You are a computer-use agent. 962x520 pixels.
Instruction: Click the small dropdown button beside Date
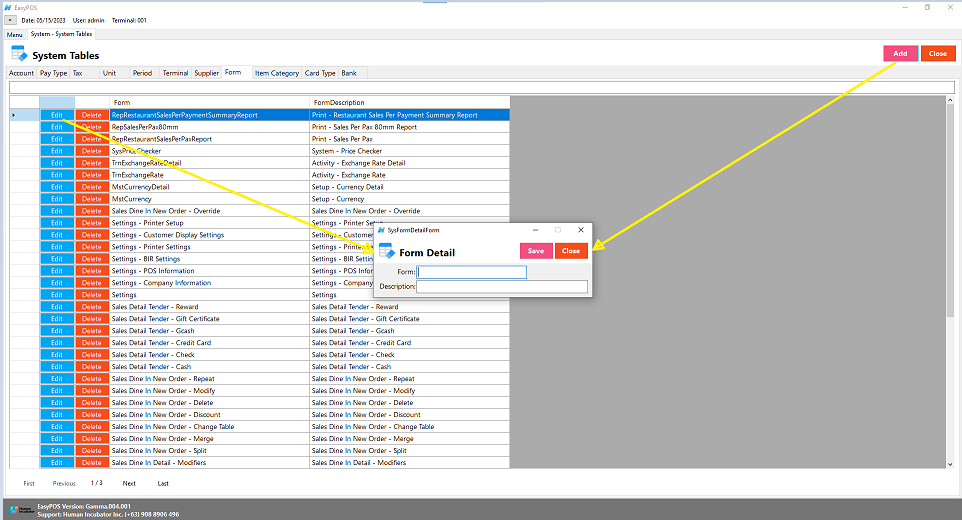pyautogui.click(x=10, y=20)
